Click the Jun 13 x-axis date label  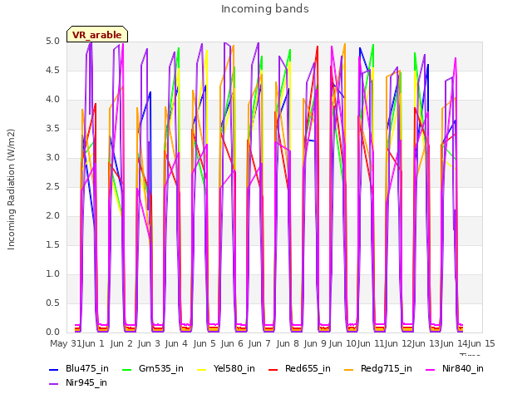tap(426, 343)
